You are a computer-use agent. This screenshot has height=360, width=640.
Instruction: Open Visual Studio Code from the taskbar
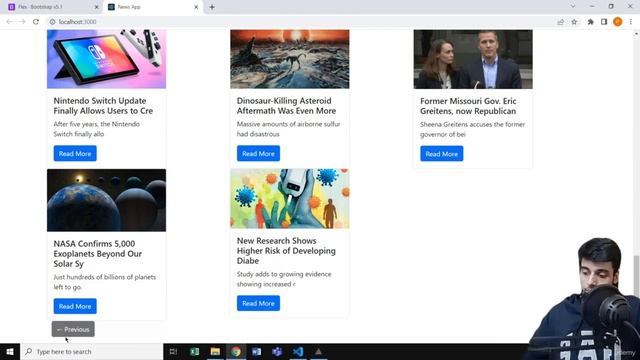click(x=298, y=351)
